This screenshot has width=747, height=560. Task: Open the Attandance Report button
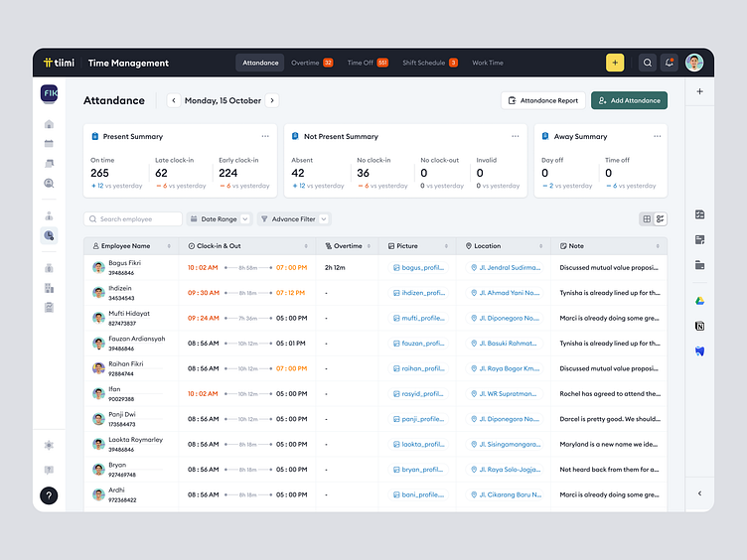tap(543, 100)
